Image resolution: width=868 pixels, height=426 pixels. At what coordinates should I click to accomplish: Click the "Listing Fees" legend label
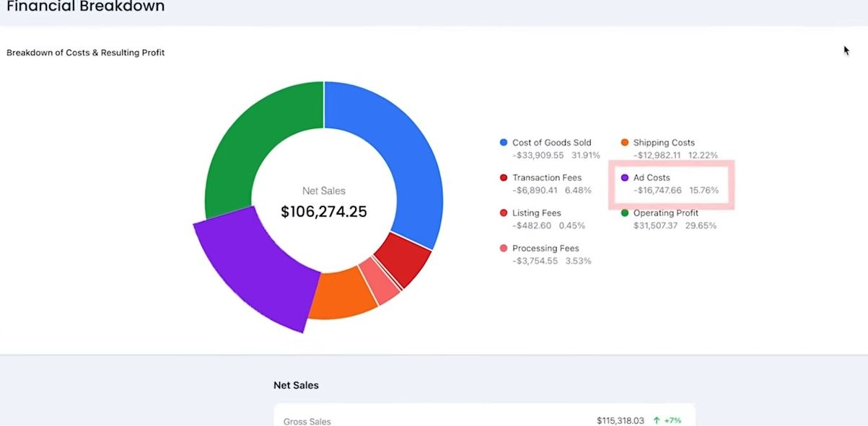coord(537,213)
